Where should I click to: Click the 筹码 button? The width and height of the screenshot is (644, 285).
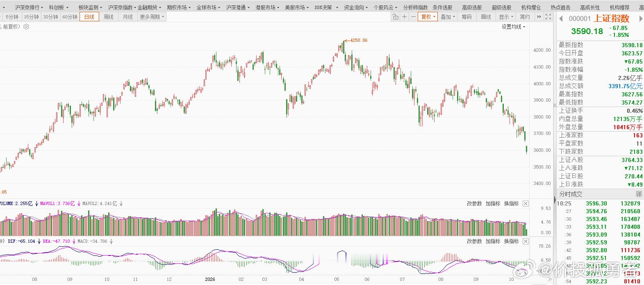pos(467,17)
